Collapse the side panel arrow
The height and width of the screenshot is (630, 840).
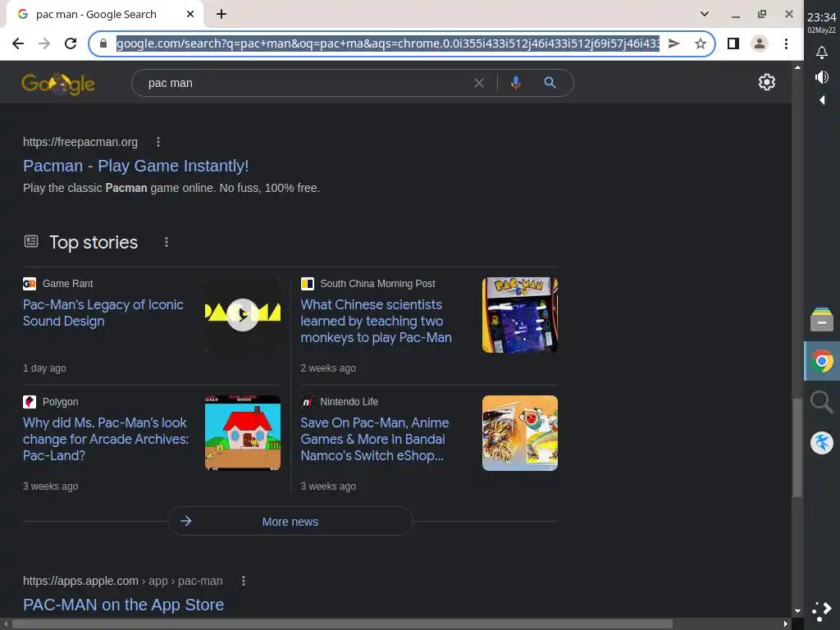[822, 100]
